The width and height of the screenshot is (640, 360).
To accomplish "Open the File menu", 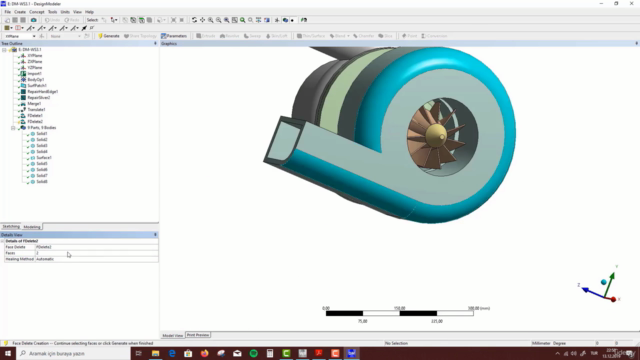I will click(8, 12).
